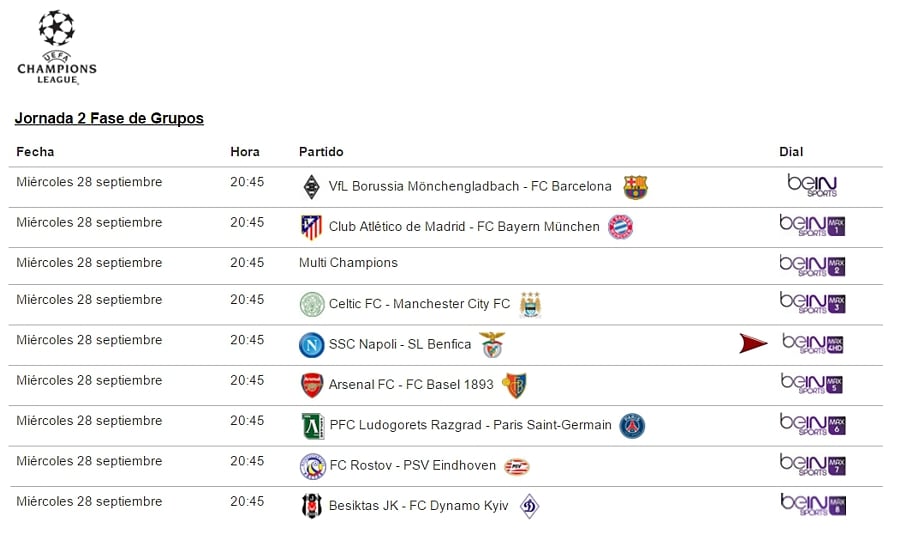The height and width of the screenshot is (535, 900).
Task: Click the Bayern München crest
Action: click(x=621, y=227)
